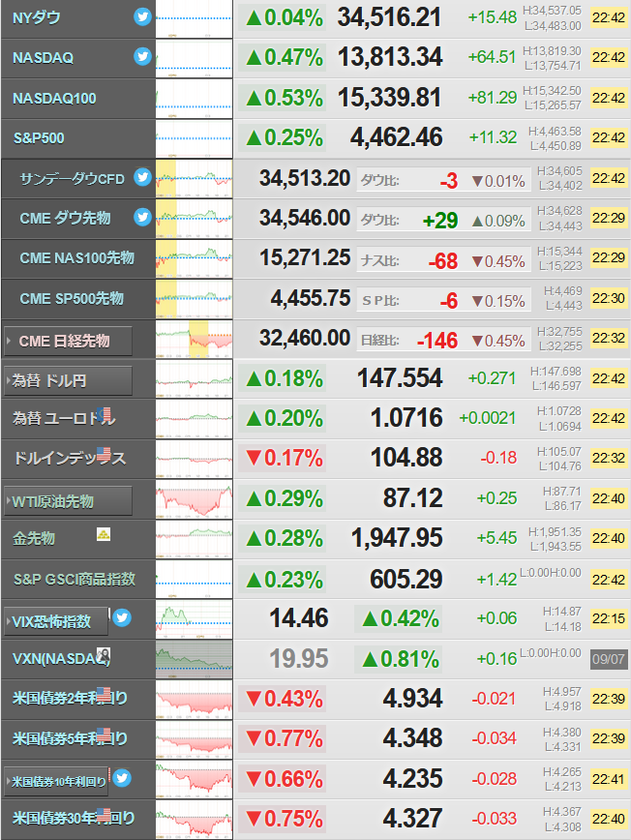Image resolution: width=631 pixels, height=840 pixels.
Task: Open the NASDAQ index link
Action: [x=43, y=58]
